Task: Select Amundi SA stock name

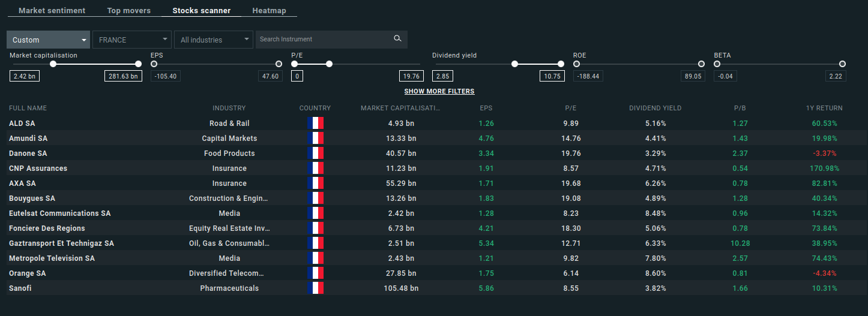Action: (x=28, y=139)
